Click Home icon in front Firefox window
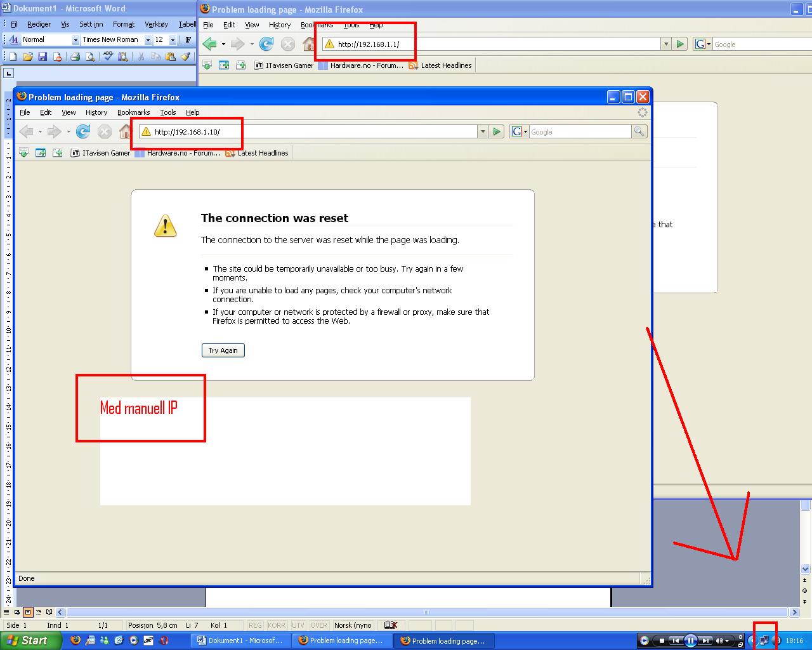 click(x=126, y=131)
